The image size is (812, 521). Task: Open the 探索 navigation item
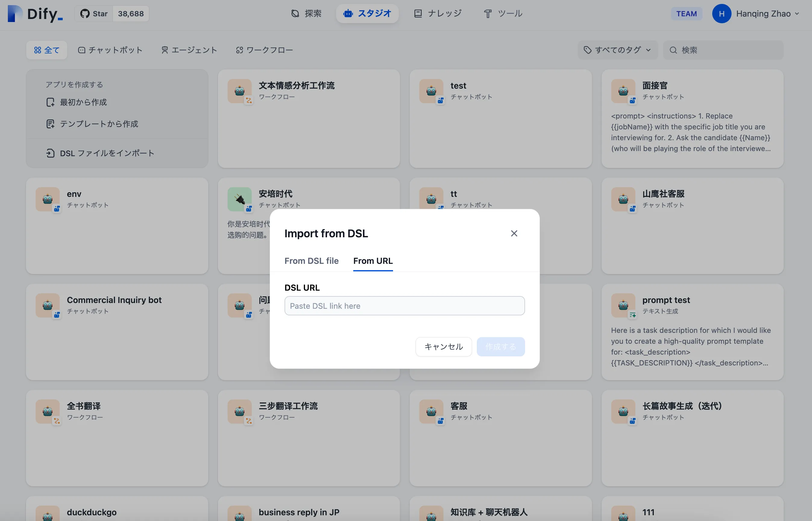coord(306,14)
